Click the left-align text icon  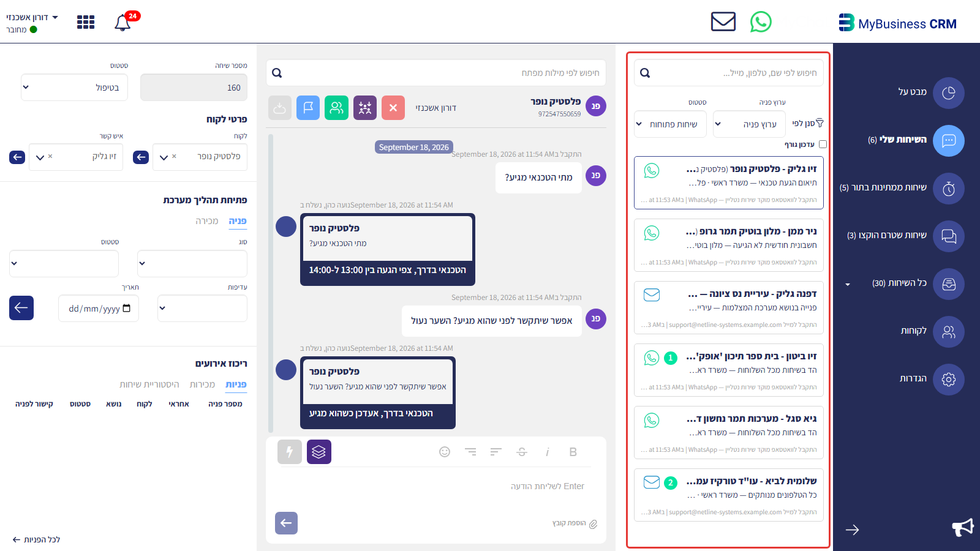[496, 452]
